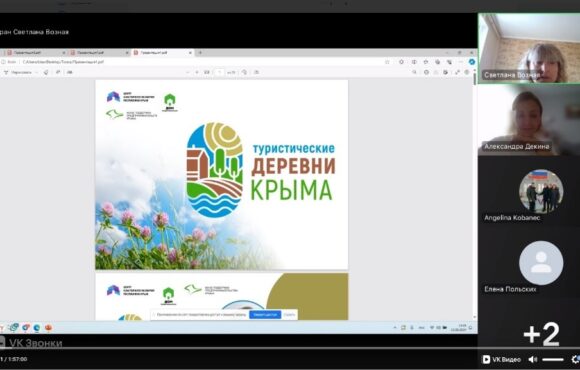
Task: Seek along the video progress bar
Action: (x=290, y=348)
